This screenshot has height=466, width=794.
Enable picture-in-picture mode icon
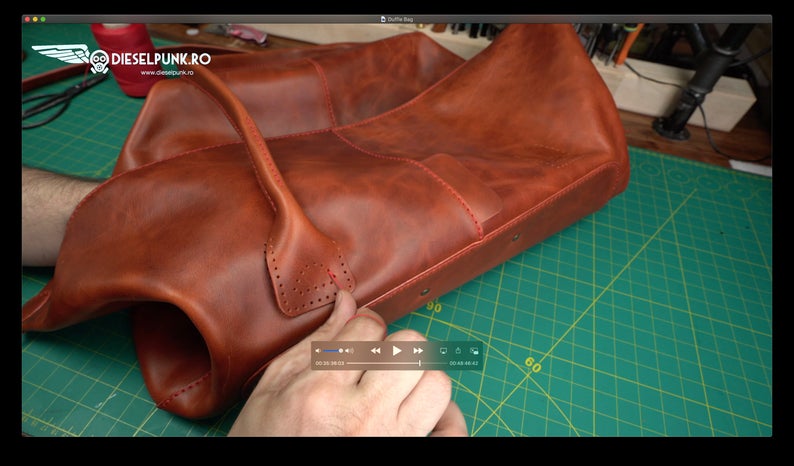pyautogui.click(x=474, y=351)
